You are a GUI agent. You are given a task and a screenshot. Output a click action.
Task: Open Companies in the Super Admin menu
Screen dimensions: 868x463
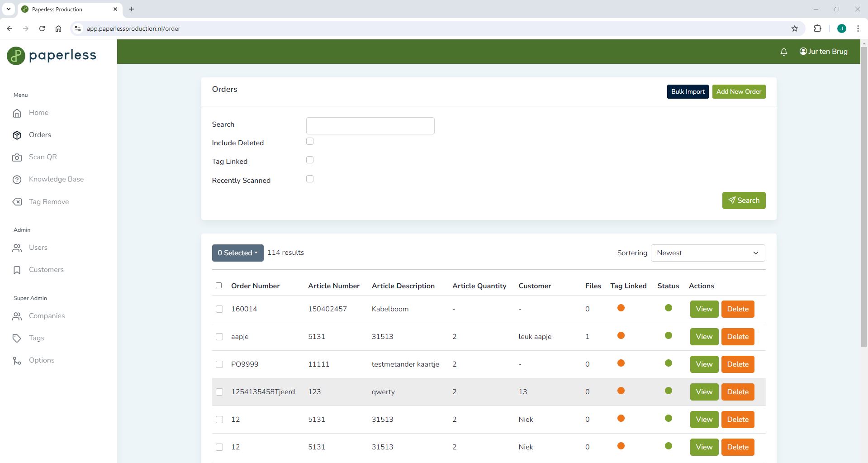click(47, 316)
